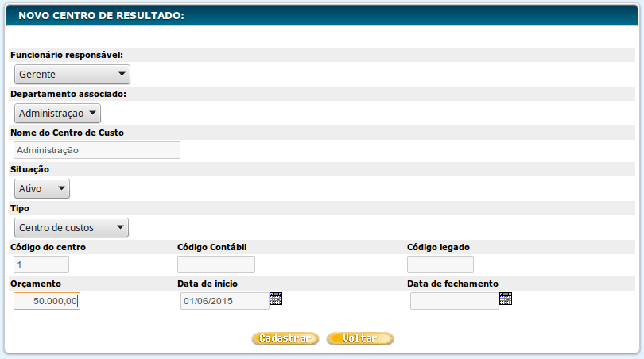Open the Tipo dropdown showing Centro de custos
This screenshot has height=359, width=644.
coord(72,227)
